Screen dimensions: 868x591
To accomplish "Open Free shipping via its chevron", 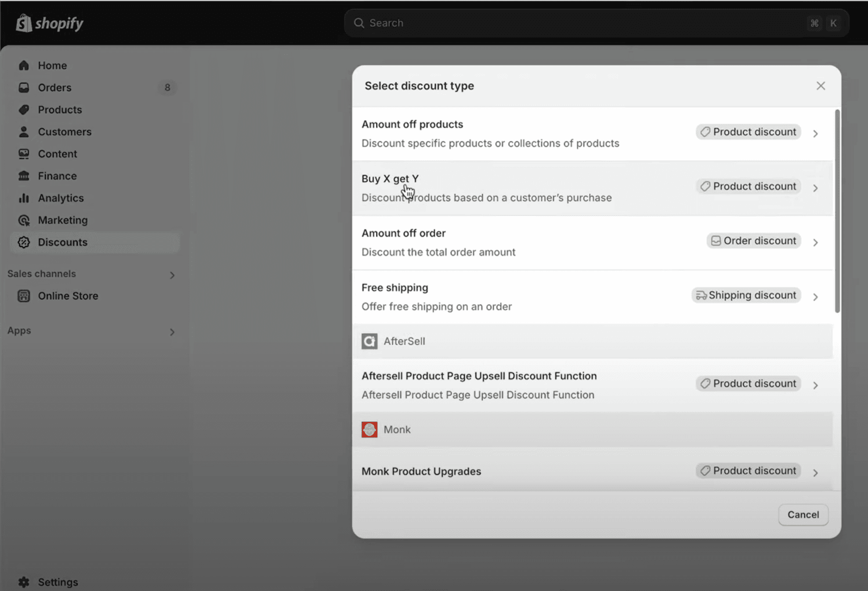I will click(815, 297).
